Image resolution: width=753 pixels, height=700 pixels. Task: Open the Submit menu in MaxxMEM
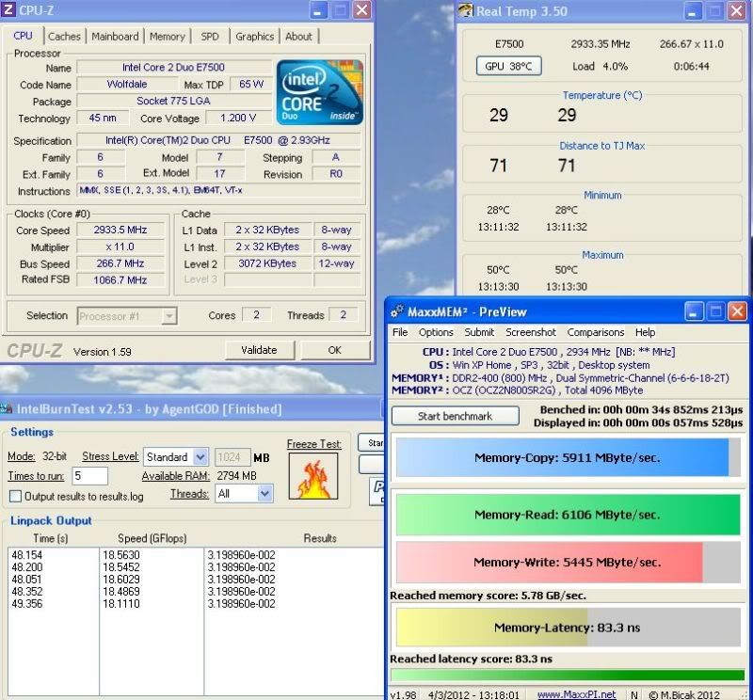click(x=479, y=332)
